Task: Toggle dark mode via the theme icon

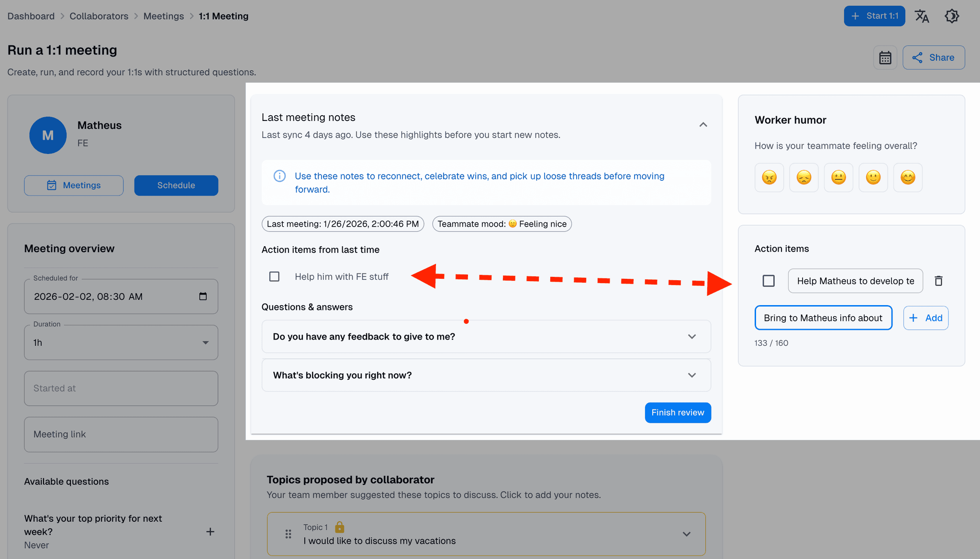Action: tap(952, 16)
